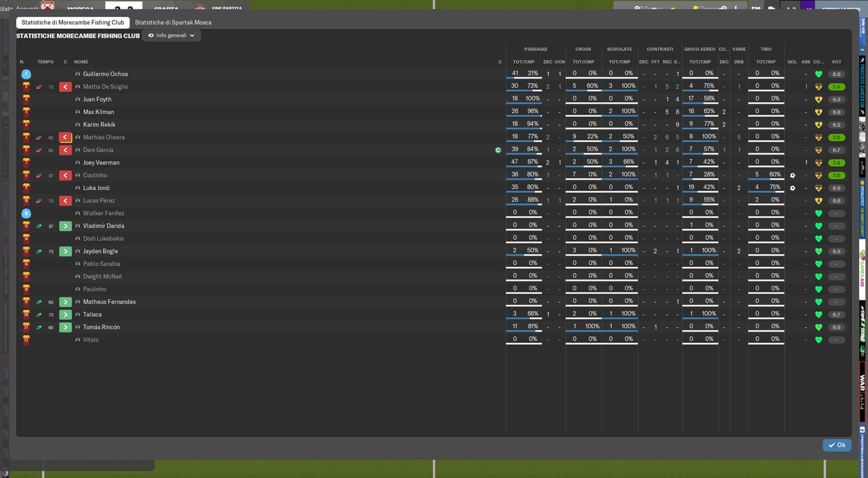Click Mathías Olivera's 7.0 rating badge
The image size is (868, 478).
pos(837,138)
